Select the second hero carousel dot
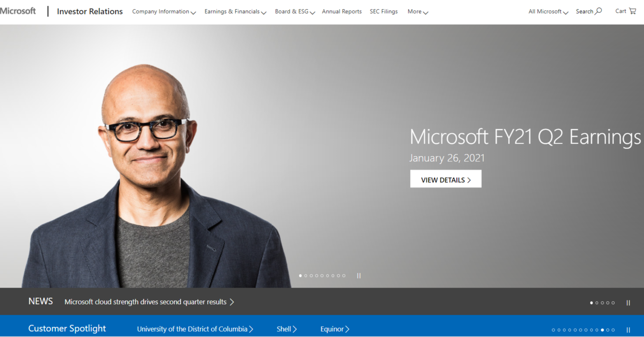This screenshot has width=644, height=337. tap(306, 276)
